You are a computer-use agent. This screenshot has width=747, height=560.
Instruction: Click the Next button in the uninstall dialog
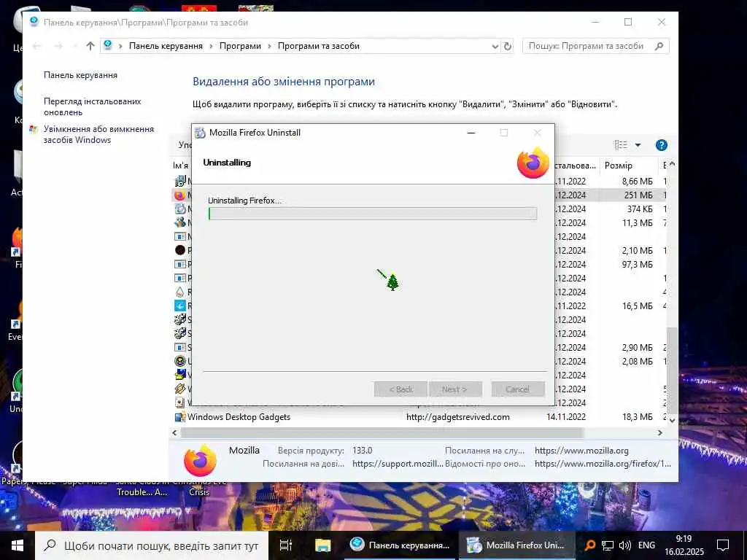coord(455,389)
